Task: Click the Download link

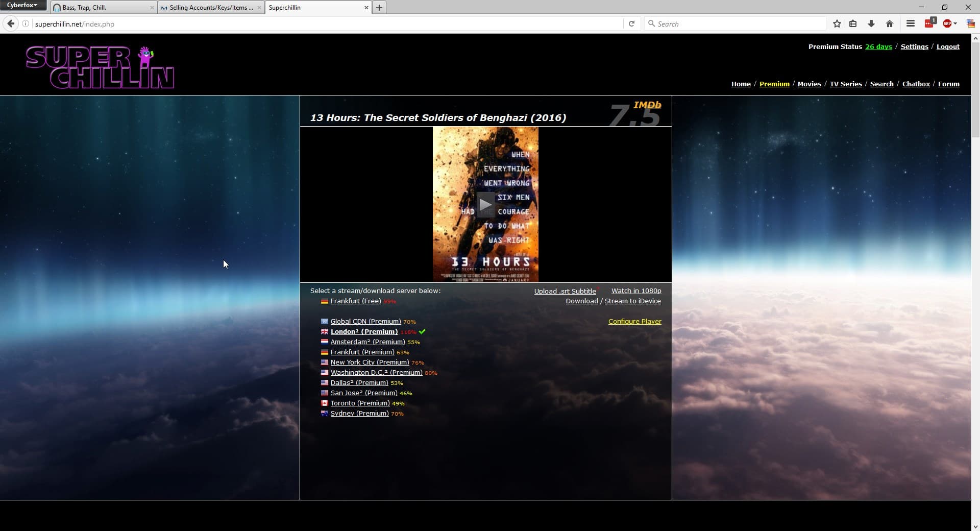Action: pos(581,301)
